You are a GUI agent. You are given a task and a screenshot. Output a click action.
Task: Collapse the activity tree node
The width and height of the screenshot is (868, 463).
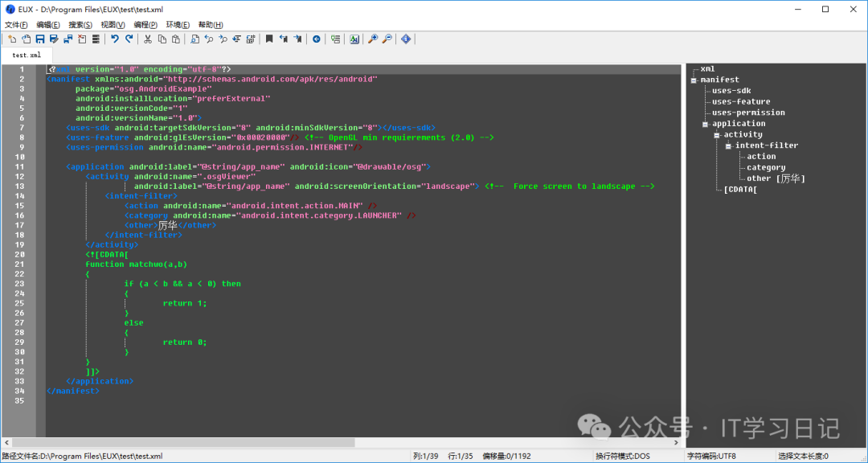pyautogui.click(x=716, y=135)
